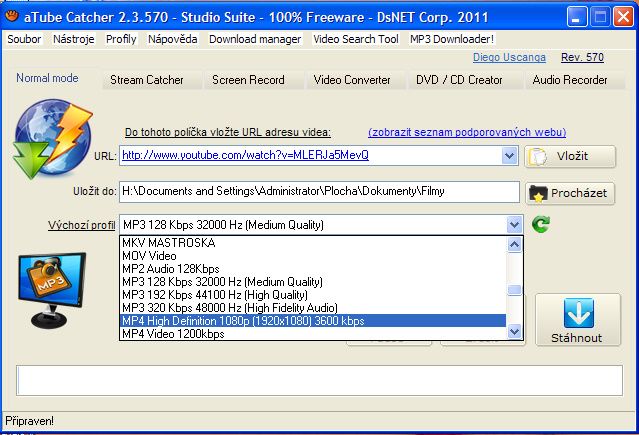Select MP3 128 Kbps Medium Quality list item
This screenshot has height=435, width=639.
313,282
